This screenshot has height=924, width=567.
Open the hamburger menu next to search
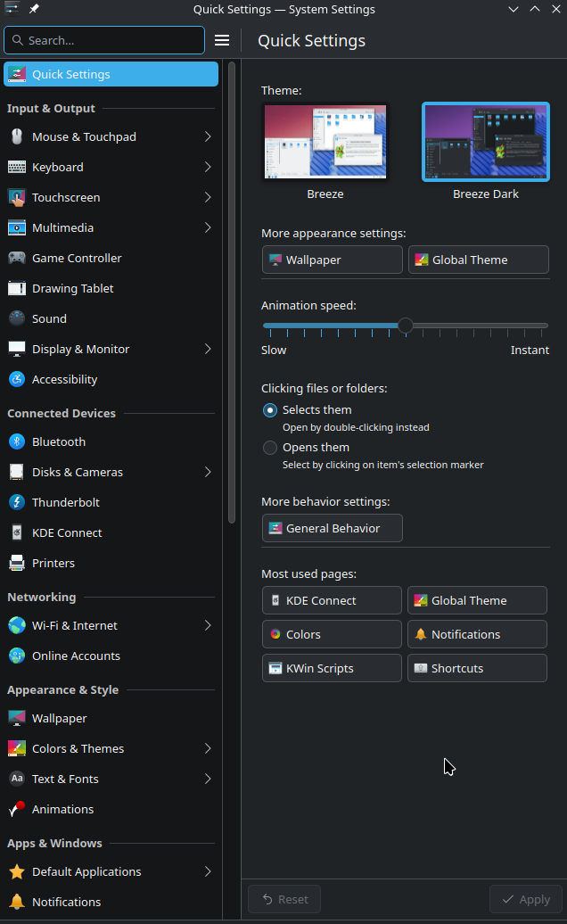pos(222,40)
